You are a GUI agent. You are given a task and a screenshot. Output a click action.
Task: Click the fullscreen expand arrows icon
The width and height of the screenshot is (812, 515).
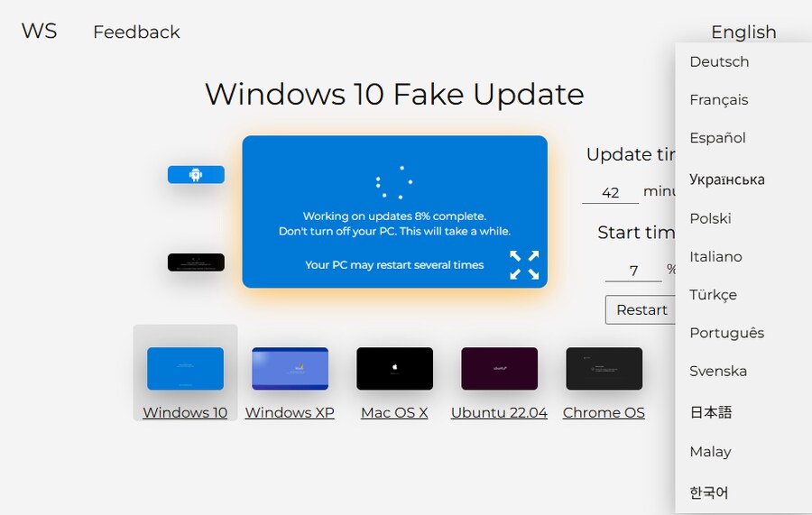click(x=524, y=264)
